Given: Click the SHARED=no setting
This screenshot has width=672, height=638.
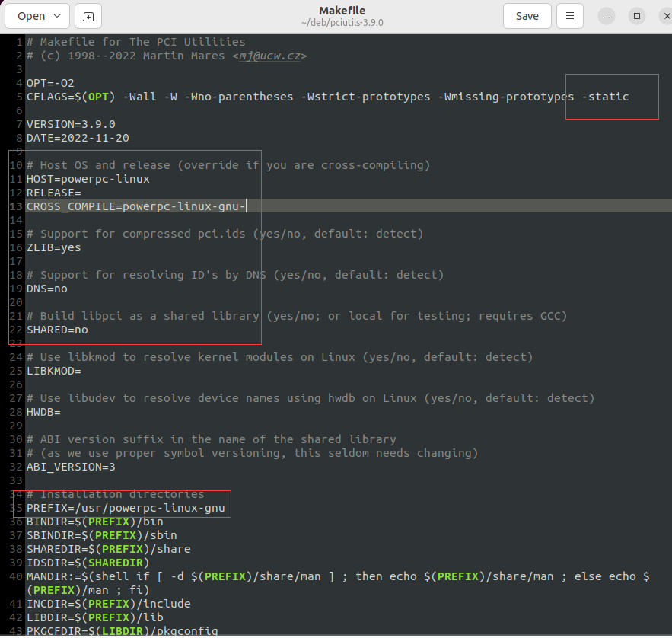Looking at the screenshot, I should (x=57, y=330).
